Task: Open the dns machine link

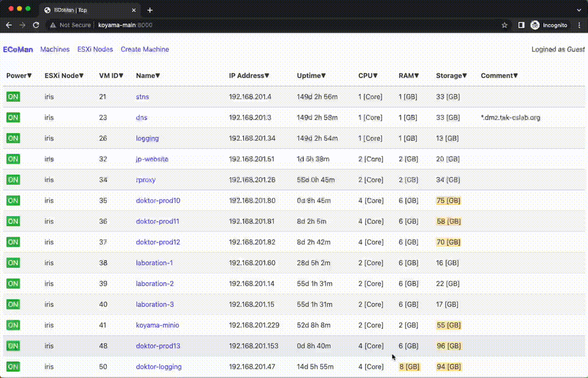Action: click(141, 117)
